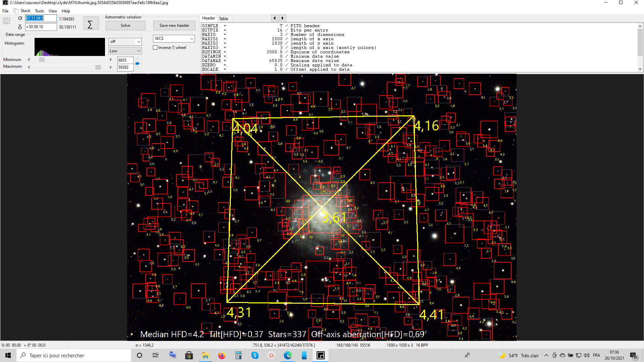This screenshot has width=644, height=362.
Task: Click the Sigma stack button
Action: tap(91, 24)
